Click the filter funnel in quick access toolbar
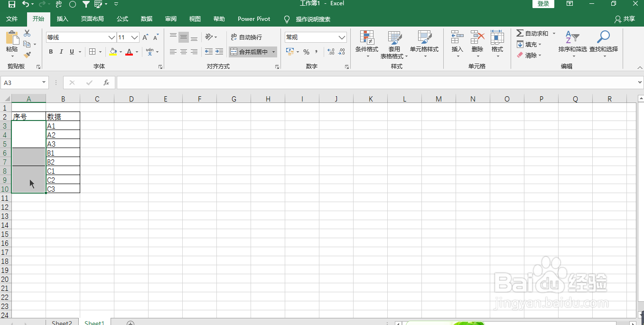644x325 pixels. click(x=86, y=4)
